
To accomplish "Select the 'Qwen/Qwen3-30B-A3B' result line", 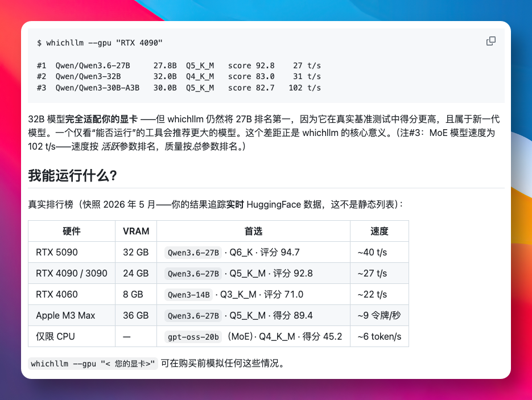I will point(179,88).
